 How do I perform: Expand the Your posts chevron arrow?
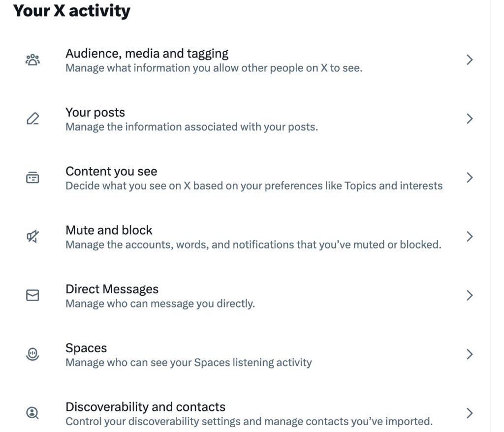click(x=470, y=119)
